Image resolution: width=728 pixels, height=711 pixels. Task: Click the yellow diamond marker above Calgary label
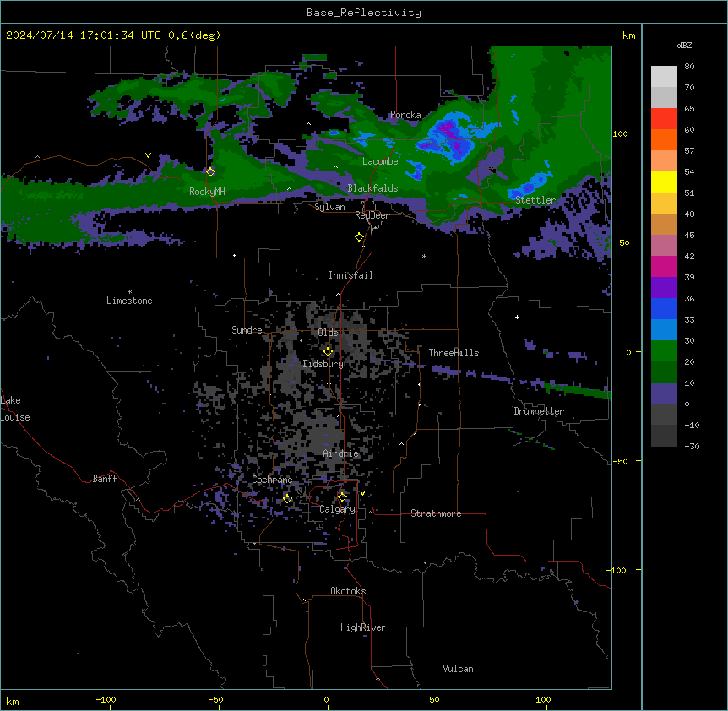342,497
